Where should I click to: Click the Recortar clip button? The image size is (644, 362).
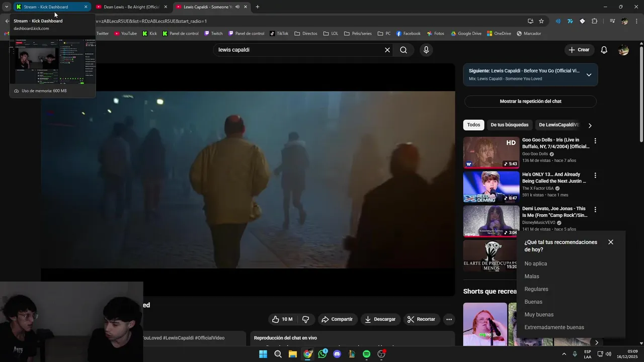(x=421, y=319)
